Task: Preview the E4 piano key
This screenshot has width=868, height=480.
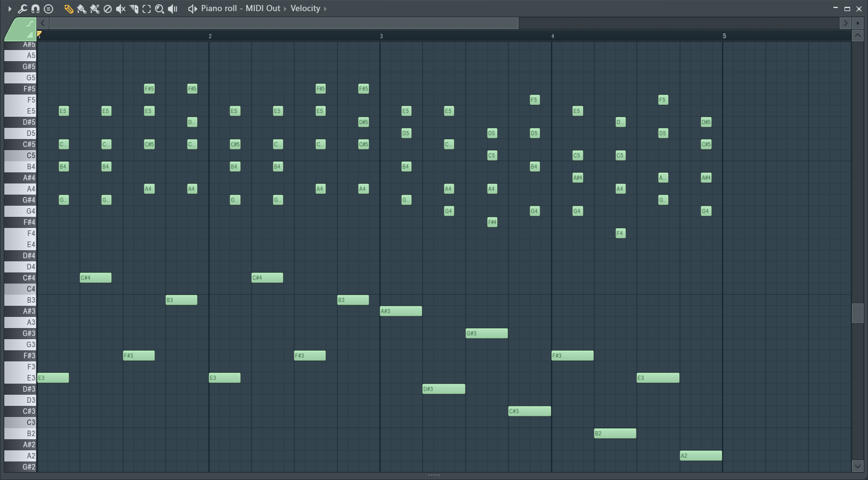Action: tap(20, 245)
